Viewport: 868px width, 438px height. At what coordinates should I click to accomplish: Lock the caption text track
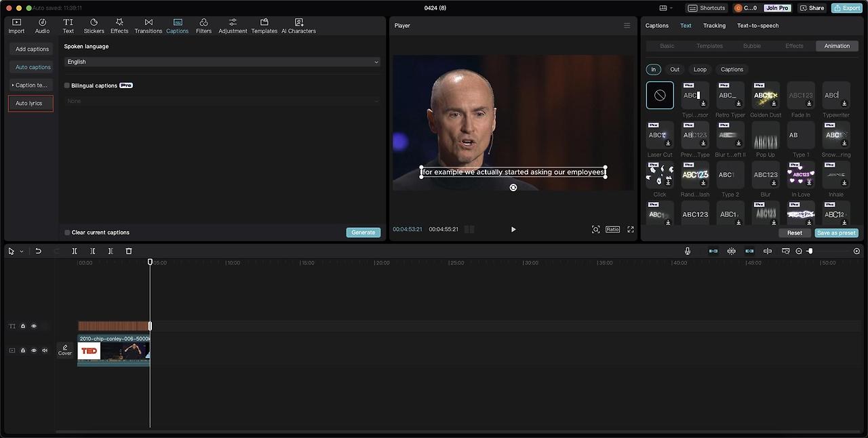(x=22, y=326)
